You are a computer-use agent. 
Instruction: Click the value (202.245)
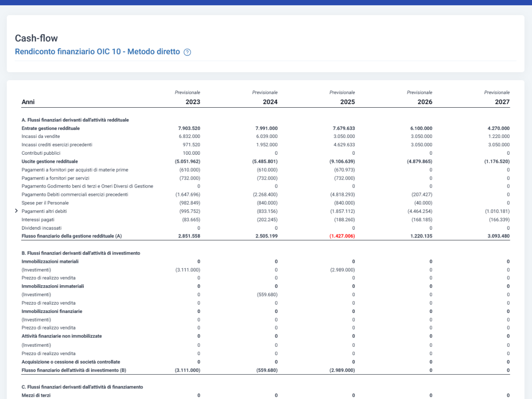tap(267, 219)
